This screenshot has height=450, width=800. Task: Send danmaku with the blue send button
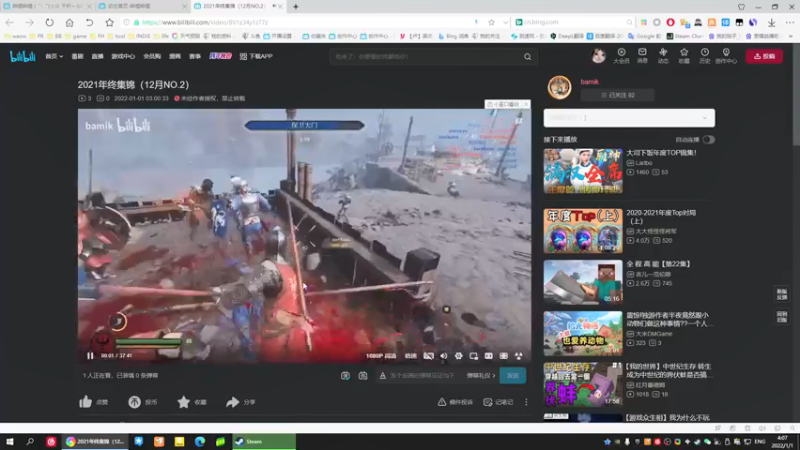tap(513, 376)
